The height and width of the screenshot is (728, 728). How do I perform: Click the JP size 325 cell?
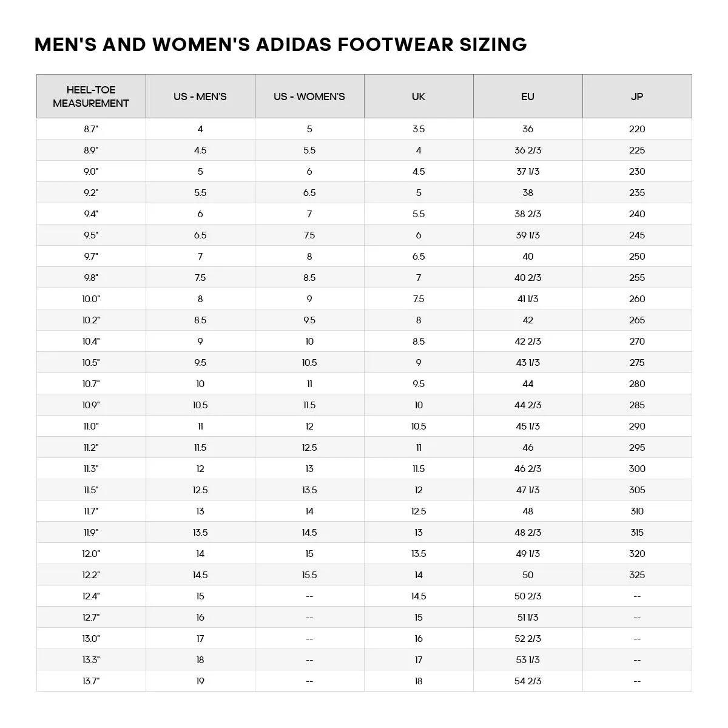(x=637, y=575)
